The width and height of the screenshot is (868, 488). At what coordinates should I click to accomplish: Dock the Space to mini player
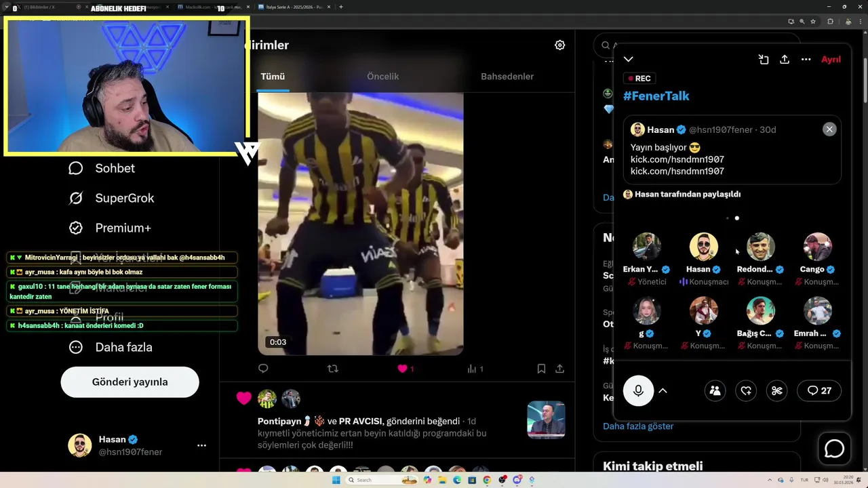click(x=764, y=60)
